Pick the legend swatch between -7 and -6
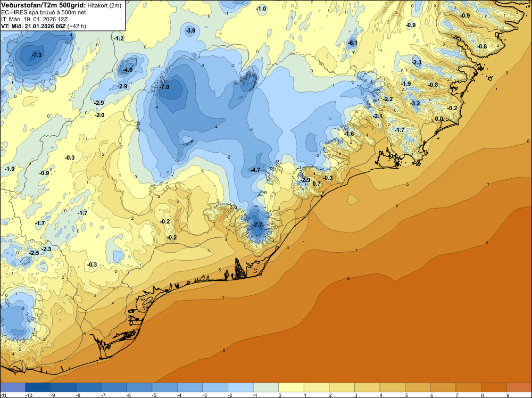532x398 pixels. coord(114,387)
